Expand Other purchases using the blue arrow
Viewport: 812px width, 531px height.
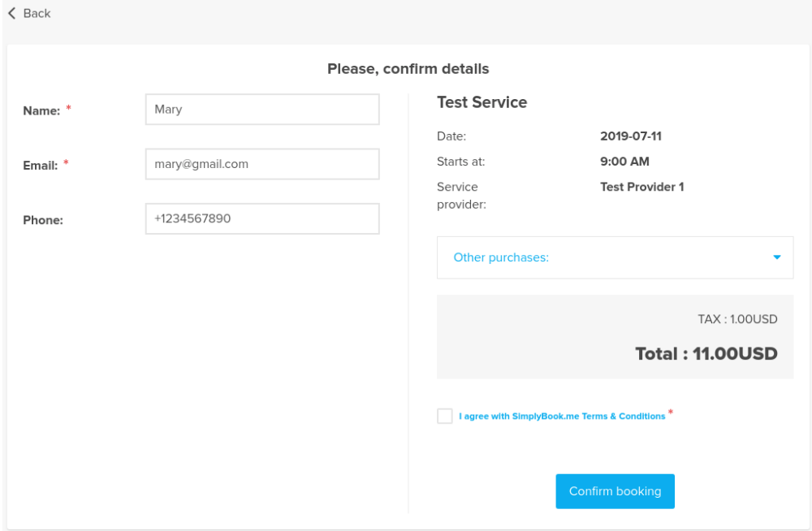point(776,257)
